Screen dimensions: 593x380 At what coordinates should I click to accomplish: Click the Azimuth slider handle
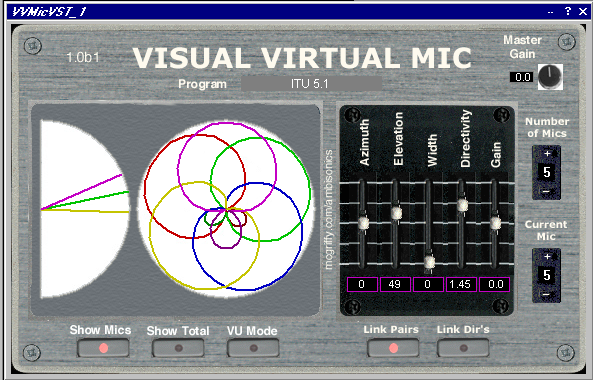363,223
